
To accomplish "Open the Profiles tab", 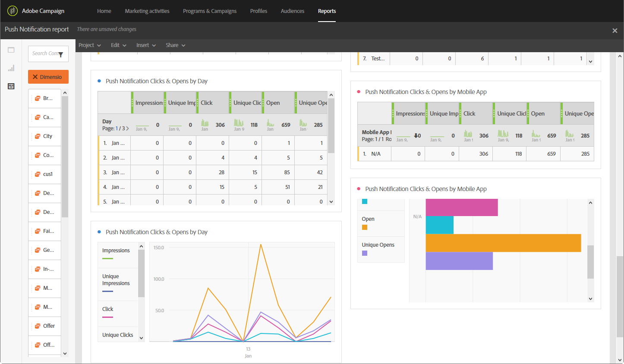I will tap(258, 11).
